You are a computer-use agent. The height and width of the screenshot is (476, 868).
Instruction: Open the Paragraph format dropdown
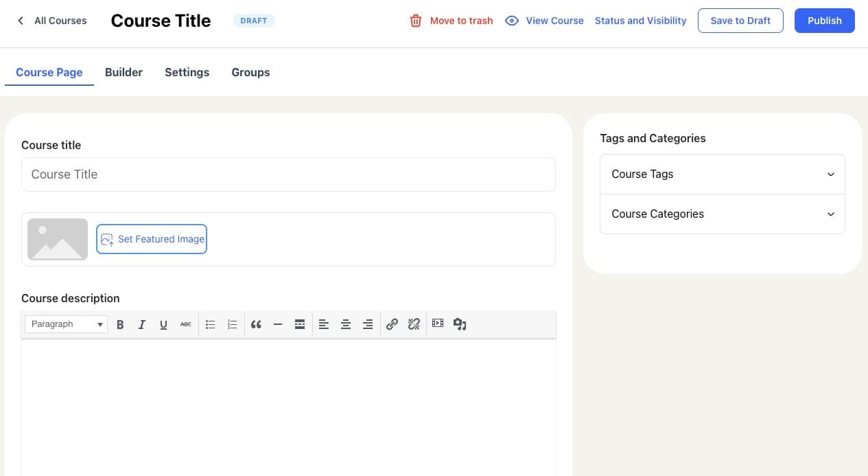coord(66,324)
